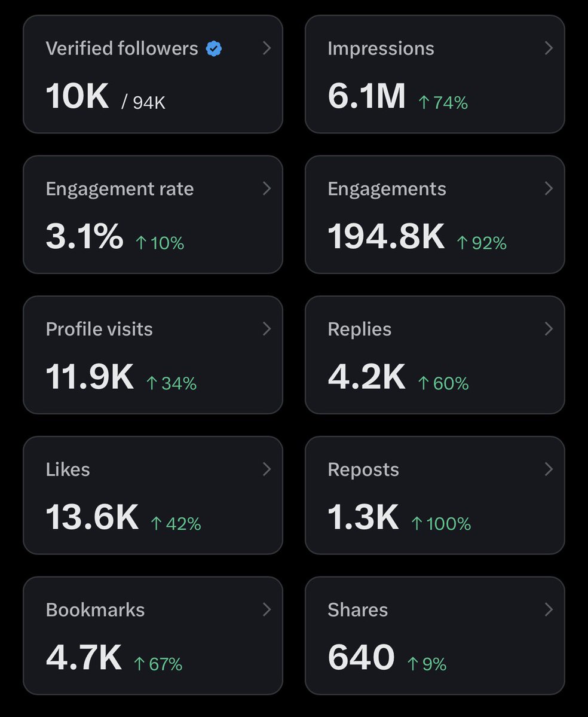Select the 67% bookmarks growth indicator
The height and width of the screenshot is (717, 588).
point(158,664)
